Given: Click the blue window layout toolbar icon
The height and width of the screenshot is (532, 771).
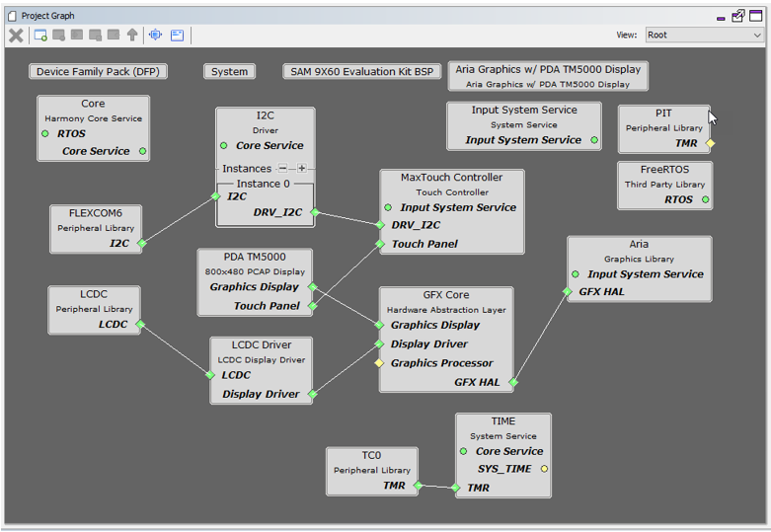Looking at the screenshot, I should (177, 35).
